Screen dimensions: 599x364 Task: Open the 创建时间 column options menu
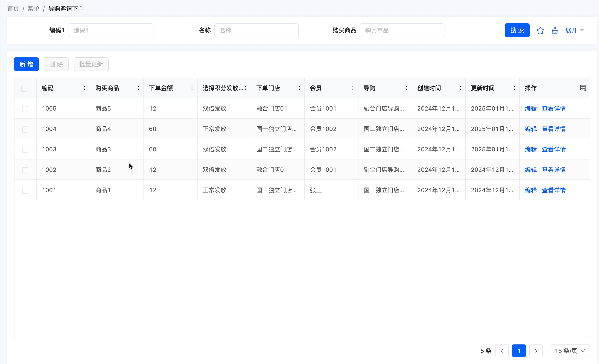pos(460,88)
